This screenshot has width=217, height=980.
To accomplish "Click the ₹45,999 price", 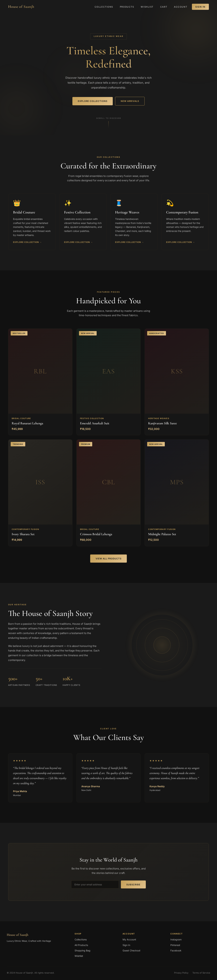I will click(x=17, y=429).
